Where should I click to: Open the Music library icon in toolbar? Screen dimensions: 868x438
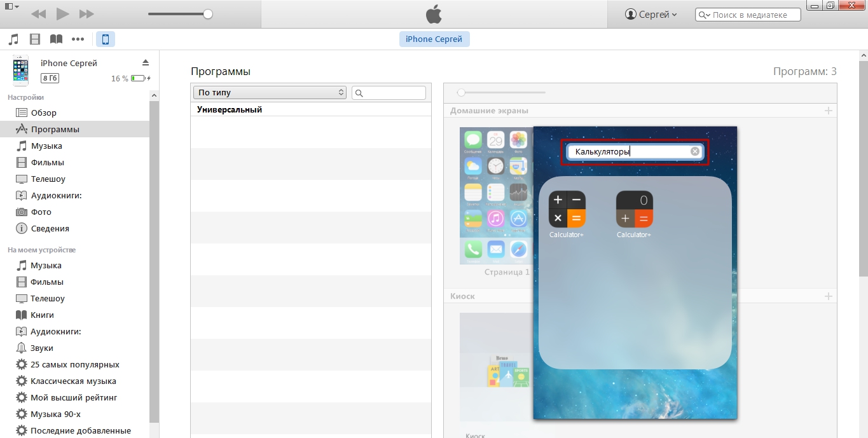(x=13, y=39)
